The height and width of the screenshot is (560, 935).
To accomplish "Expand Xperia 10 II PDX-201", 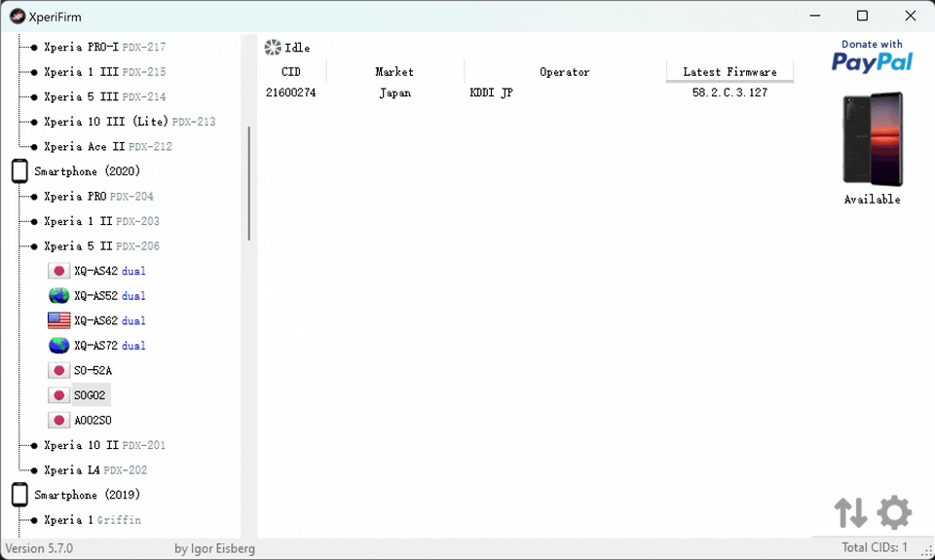I will point(104,445).
